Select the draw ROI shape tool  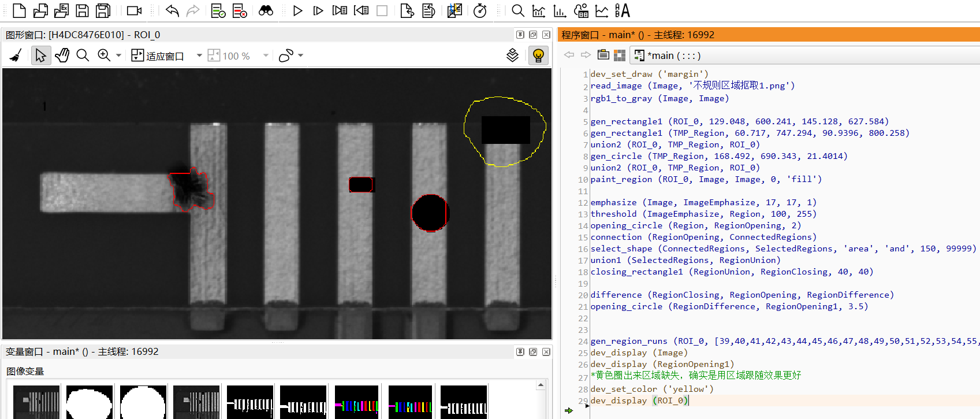click(x=286, y=55)
